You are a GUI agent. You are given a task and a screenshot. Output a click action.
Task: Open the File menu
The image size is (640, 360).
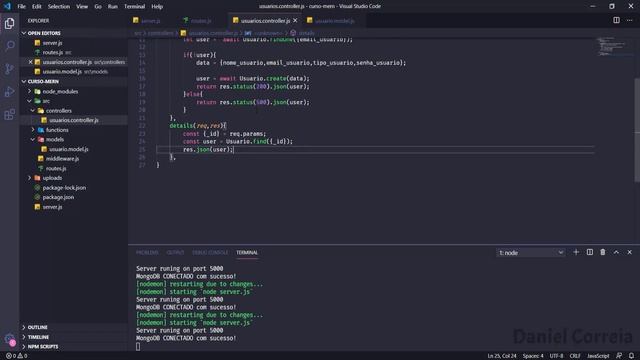point(21,7)
